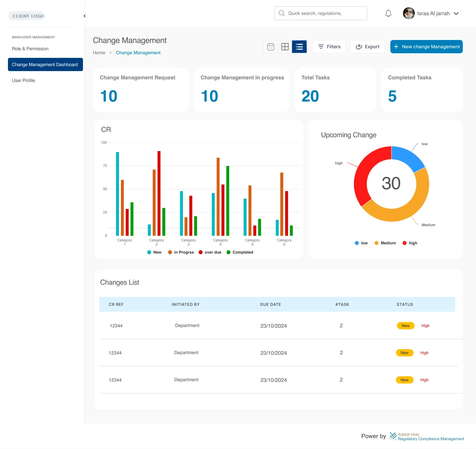
Task: Toggle the low legend item of Upcoming Change
Action: [x=361, y=243]
